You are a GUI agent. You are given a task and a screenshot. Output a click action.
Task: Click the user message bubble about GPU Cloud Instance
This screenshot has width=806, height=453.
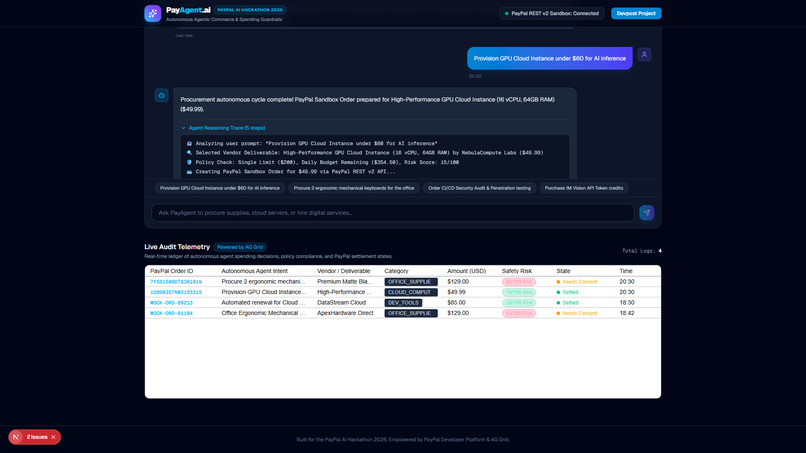pyautogui.click(x=549, y=59)
